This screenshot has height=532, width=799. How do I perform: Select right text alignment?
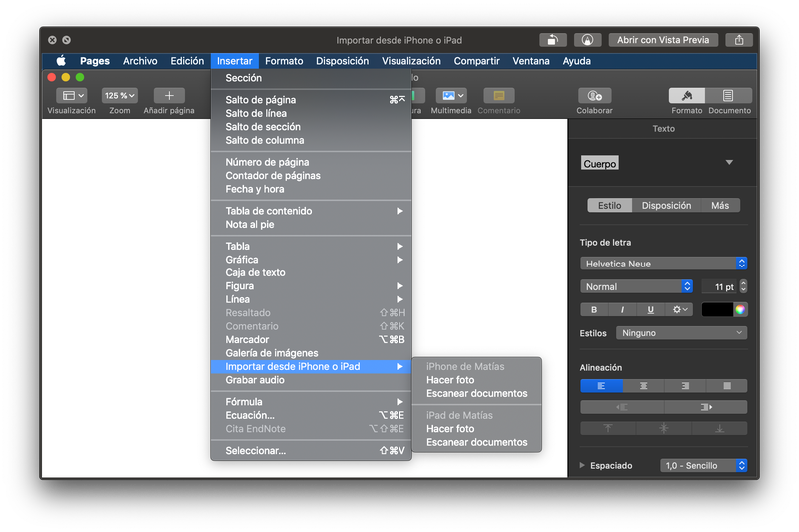coord(685,386)
